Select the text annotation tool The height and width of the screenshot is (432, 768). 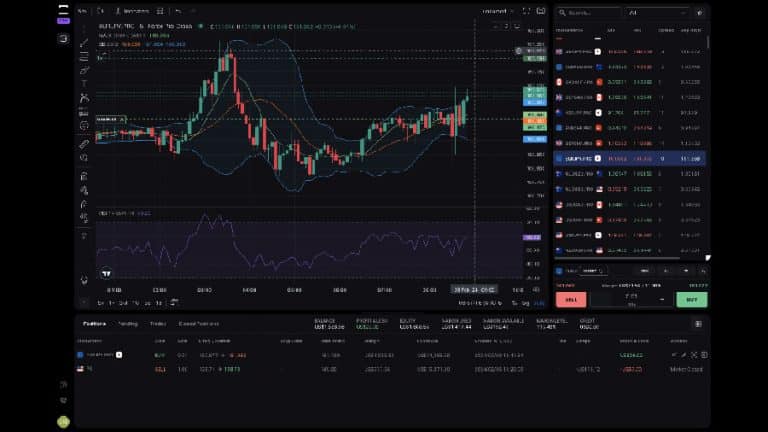pos(84,84)
